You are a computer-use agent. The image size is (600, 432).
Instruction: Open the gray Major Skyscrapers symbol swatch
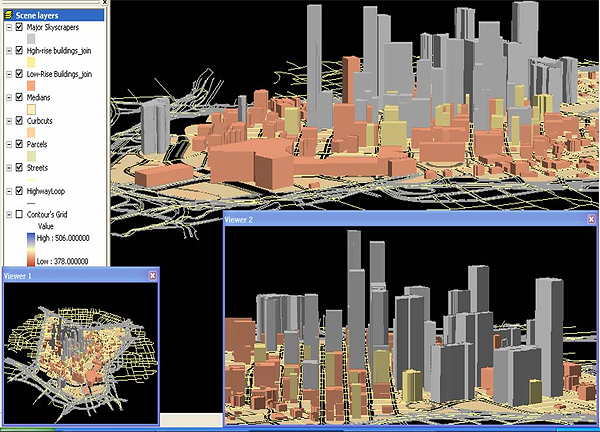[x=31, y=39]
